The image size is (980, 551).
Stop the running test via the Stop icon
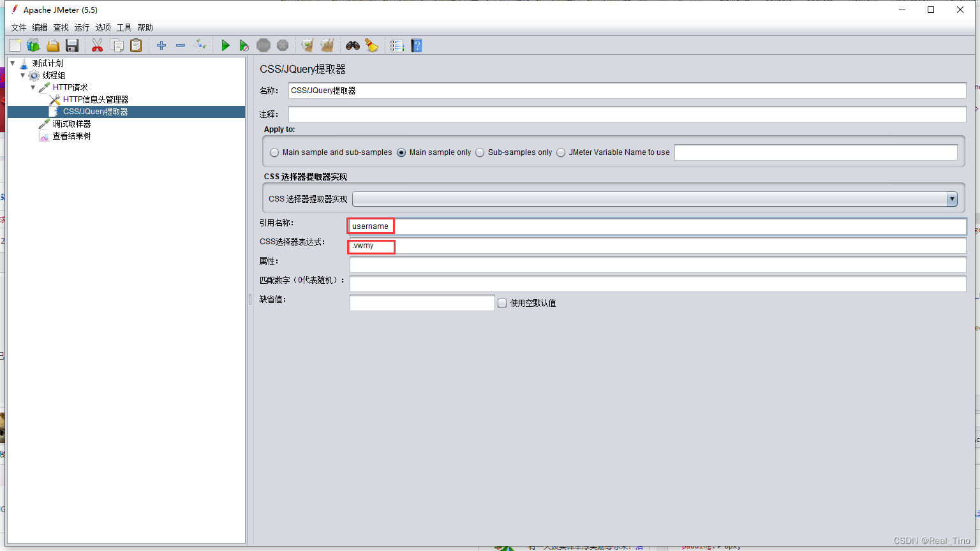(x=263, y=45)
